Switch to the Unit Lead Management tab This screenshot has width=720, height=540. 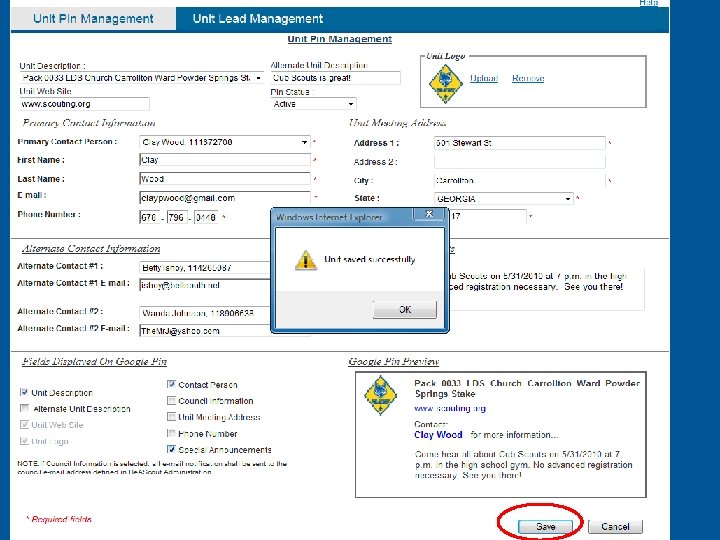pos(258,19)
